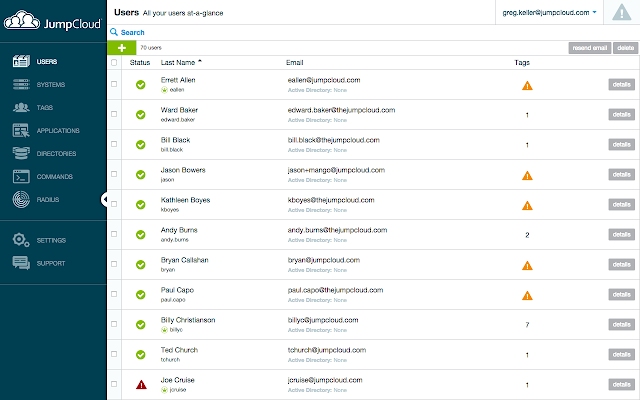Go to the Directories menu item
This screenshot has height=400, width=640.
pos(56,153)
